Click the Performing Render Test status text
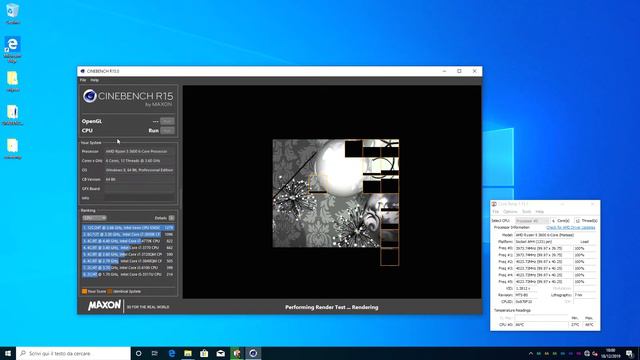Viewport: 640px width, 360px height. pyautogui.click(x=332, y=307)
